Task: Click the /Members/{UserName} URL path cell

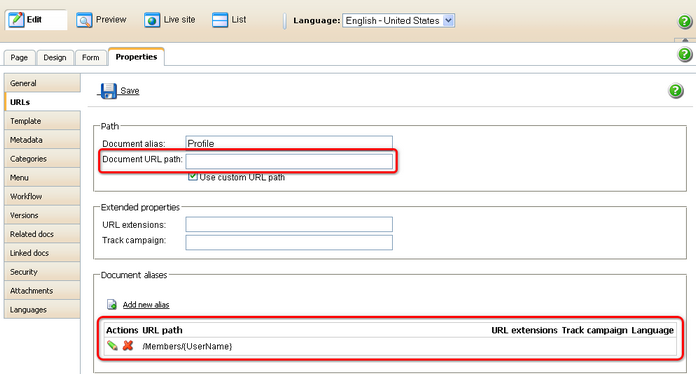Action: [x=187, y=346]
